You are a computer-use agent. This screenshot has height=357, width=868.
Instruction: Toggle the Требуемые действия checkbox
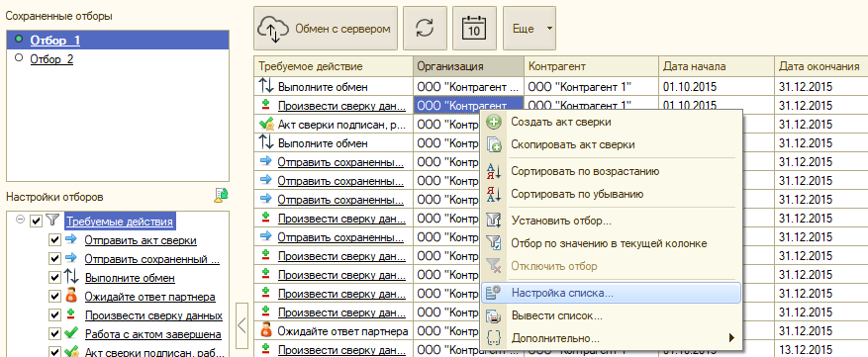(x=37, y=222)
